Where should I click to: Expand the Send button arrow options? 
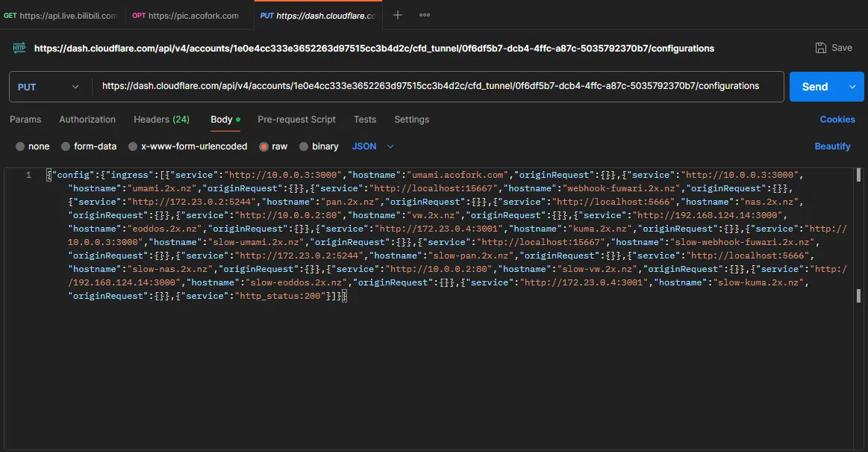[852, 87]
